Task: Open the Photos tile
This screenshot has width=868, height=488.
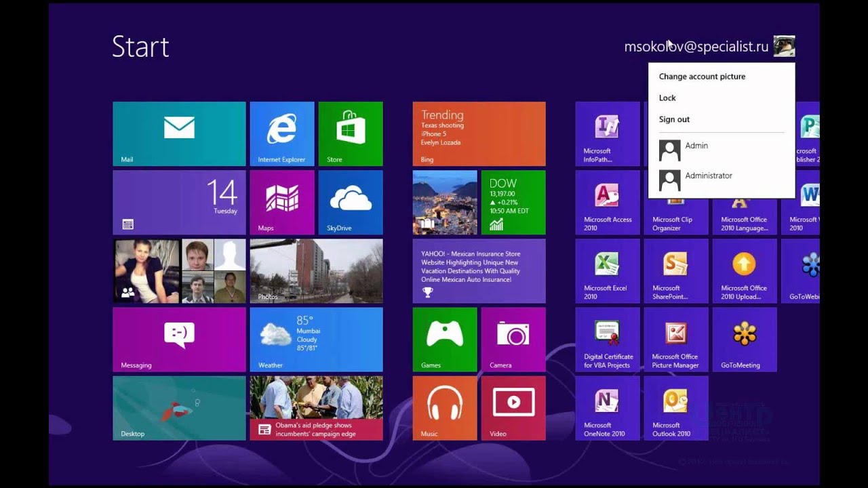Action: [316, 270]
